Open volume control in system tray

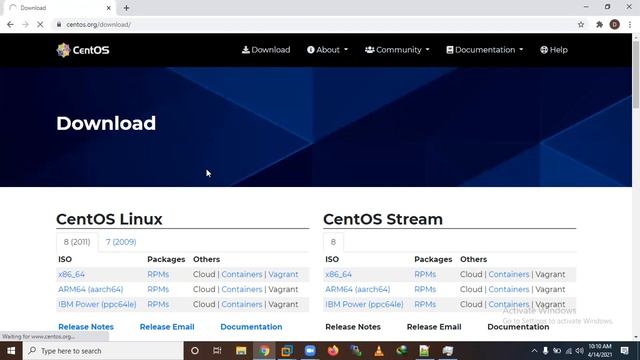pyautogui.click(x=580, y=351)
